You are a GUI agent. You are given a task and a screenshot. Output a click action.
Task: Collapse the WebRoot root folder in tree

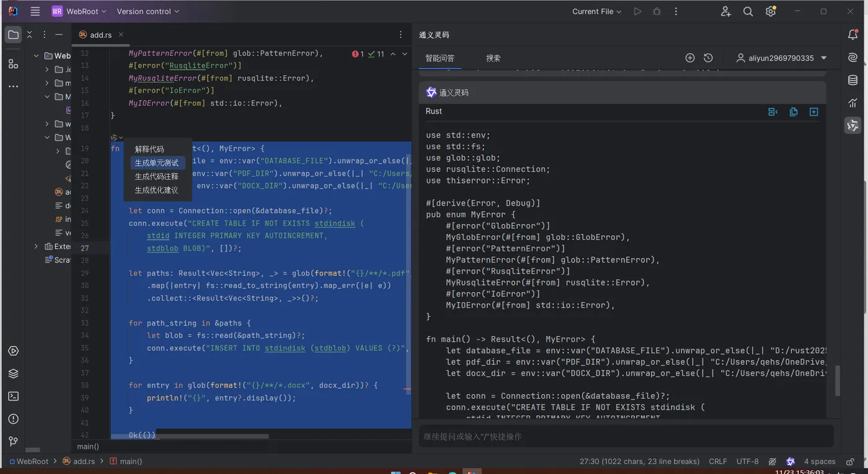[x=37, y=56]
